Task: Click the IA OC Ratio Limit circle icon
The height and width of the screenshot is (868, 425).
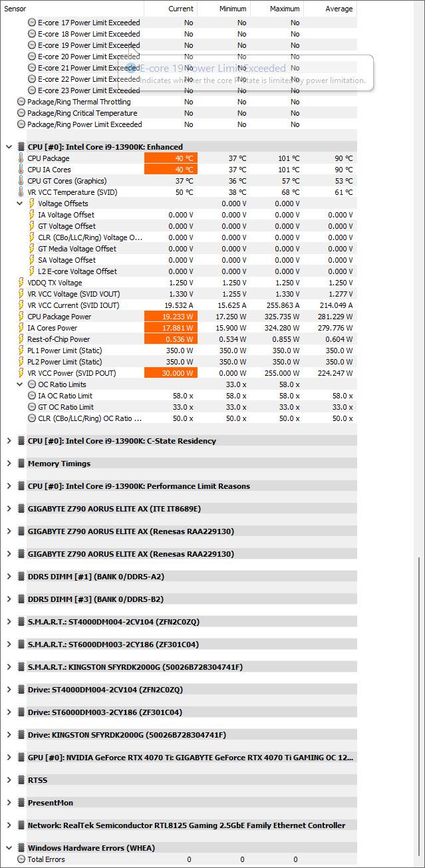Action: pyautogui.click(x=32, y=396)
